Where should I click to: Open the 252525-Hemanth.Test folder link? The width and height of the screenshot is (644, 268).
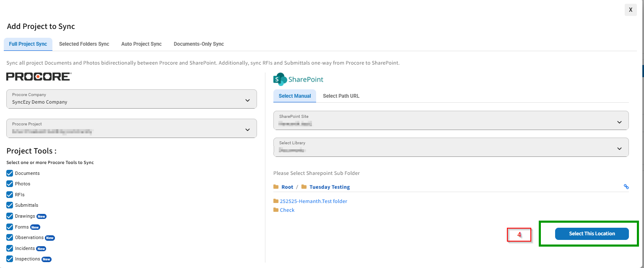coord(314,201)
